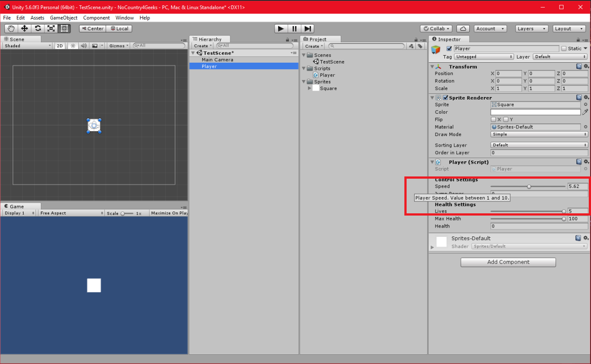Open the Tag Untagged dropdown

[484, 57]
